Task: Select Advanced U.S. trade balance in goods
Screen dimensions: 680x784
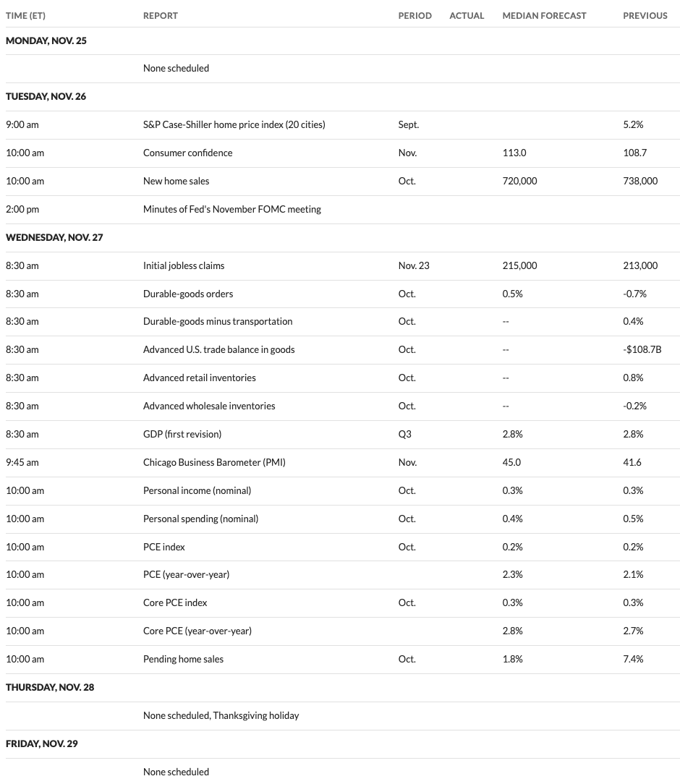Action: tap(218, 349)
